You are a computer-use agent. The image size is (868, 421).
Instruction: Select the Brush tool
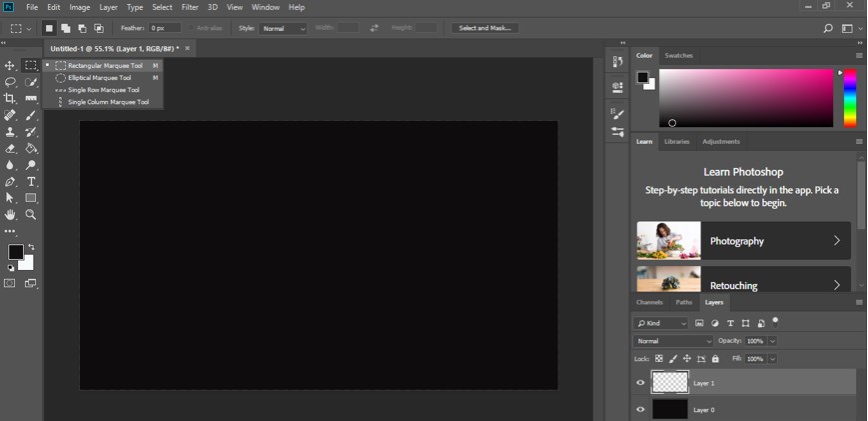click(31, 115)
